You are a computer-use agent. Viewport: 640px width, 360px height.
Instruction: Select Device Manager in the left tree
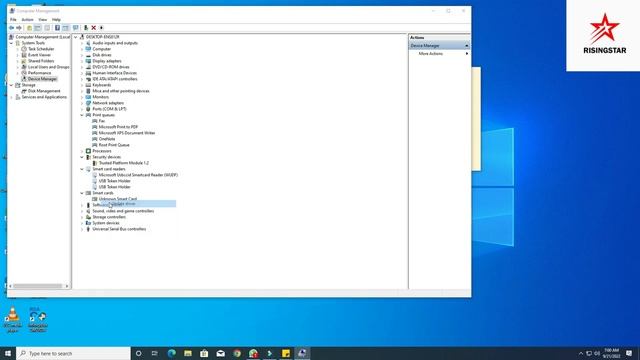click(x=42, y=79)
